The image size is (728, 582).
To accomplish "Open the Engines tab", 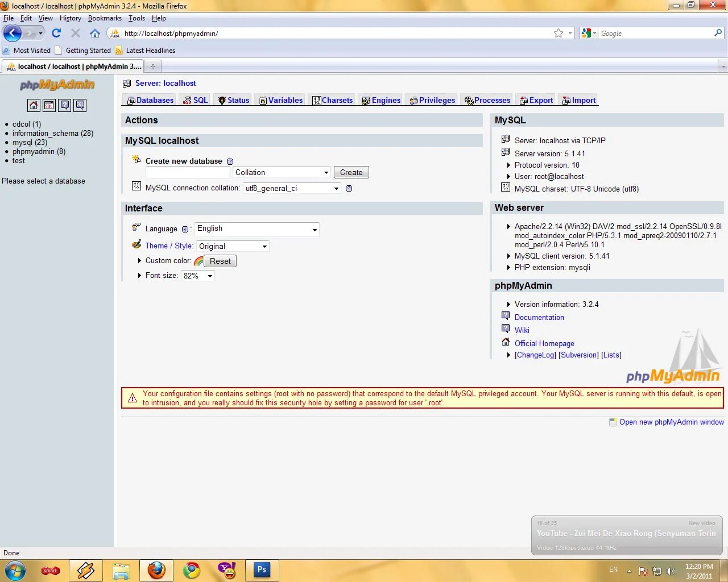I will (381, 101).
